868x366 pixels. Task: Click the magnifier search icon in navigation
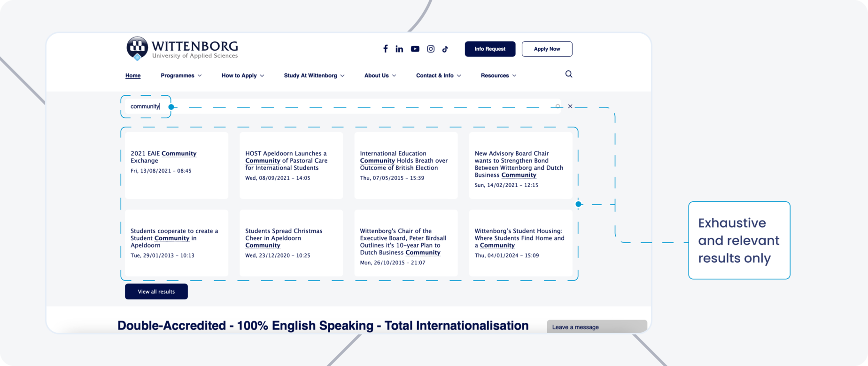click(x=569, y=74)
